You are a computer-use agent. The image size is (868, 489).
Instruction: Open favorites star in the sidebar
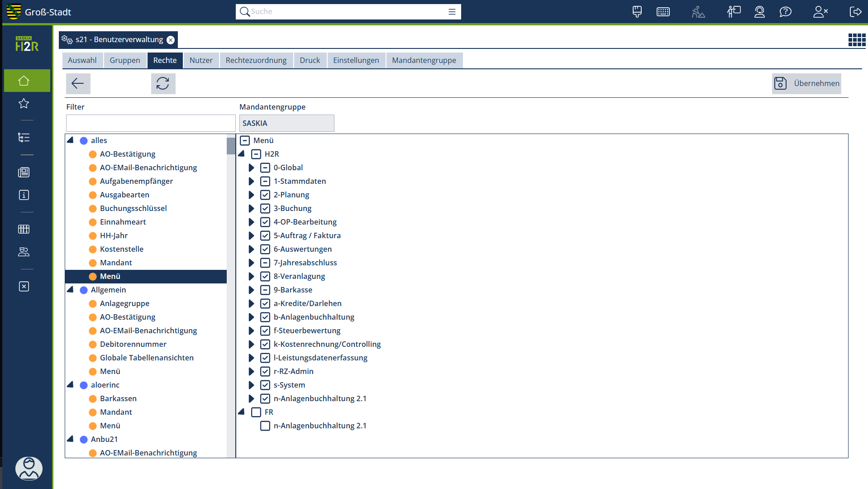click(x=24, y=104)
